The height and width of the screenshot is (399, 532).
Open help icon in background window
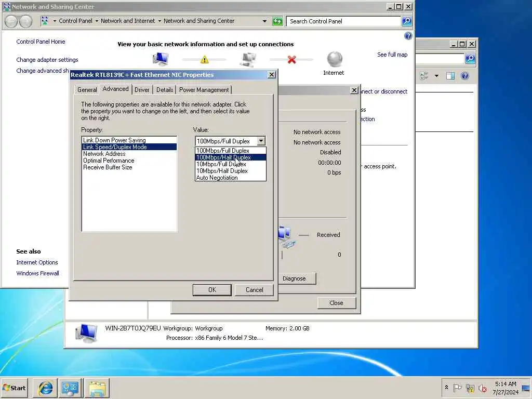pyautogui.click(x=465, y=76)
